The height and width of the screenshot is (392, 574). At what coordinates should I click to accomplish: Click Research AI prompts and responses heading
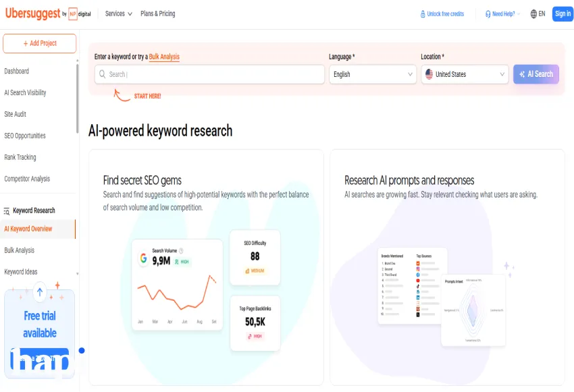(409, 180)
